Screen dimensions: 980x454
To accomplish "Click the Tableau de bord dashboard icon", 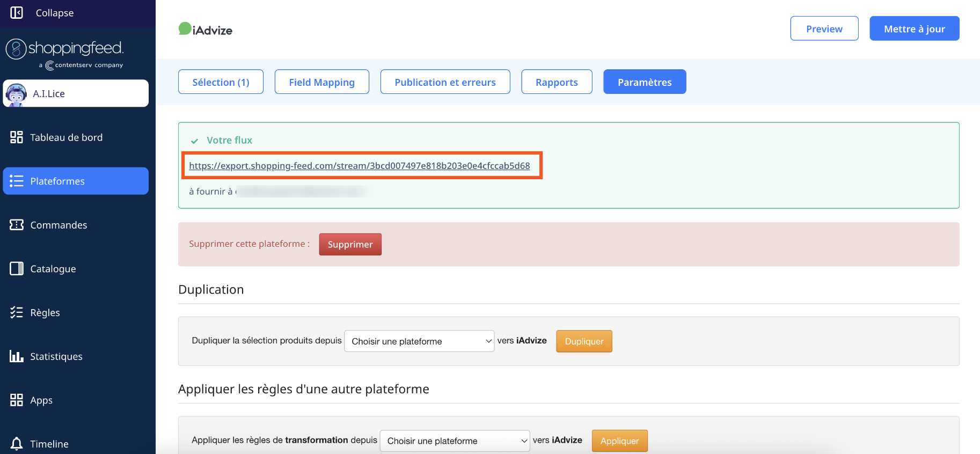I will [x=17, y=137].
